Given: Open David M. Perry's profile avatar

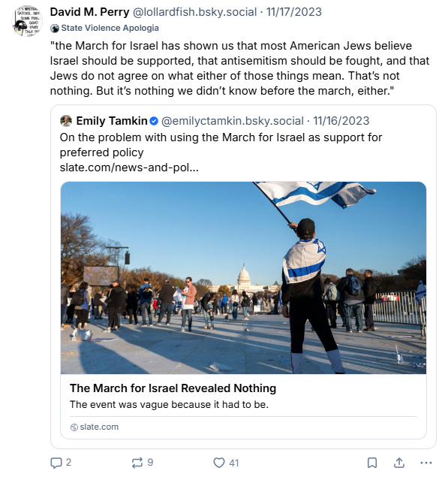Looking at the screenshot, I should coord(27,21).
